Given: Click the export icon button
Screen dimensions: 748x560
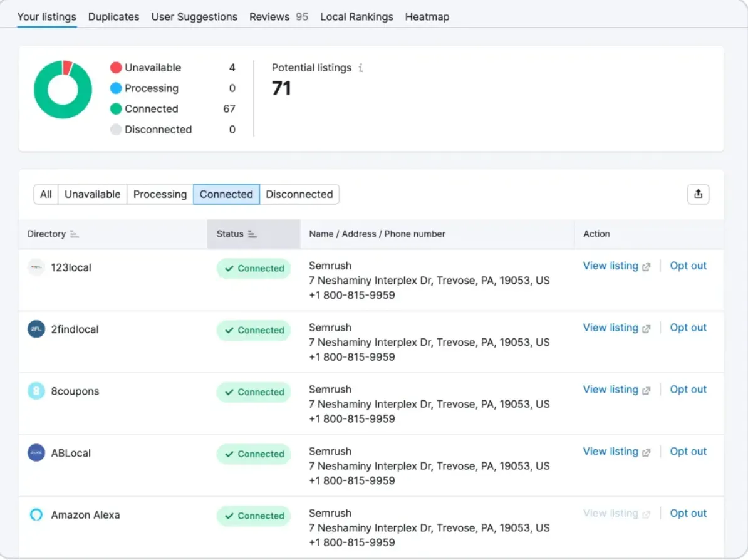Looking at the screenshot, I should pyautogui.click(x=698, y=194).
